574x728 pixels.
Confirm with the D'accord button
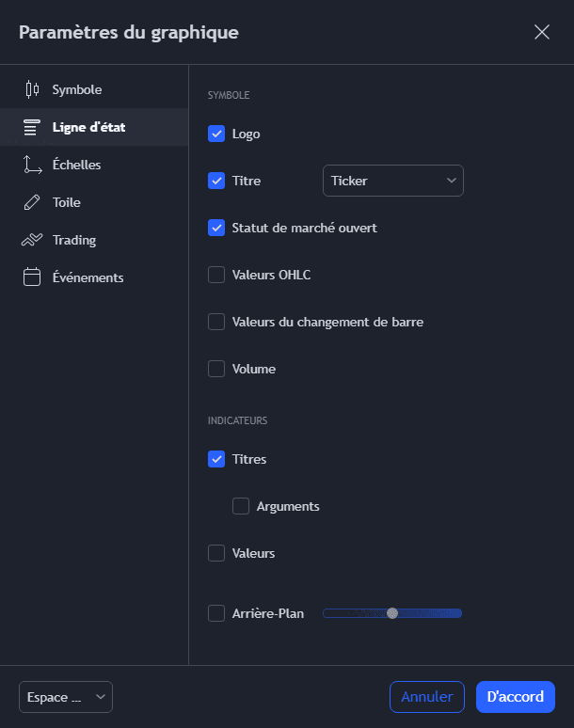(x=515, y=697)
